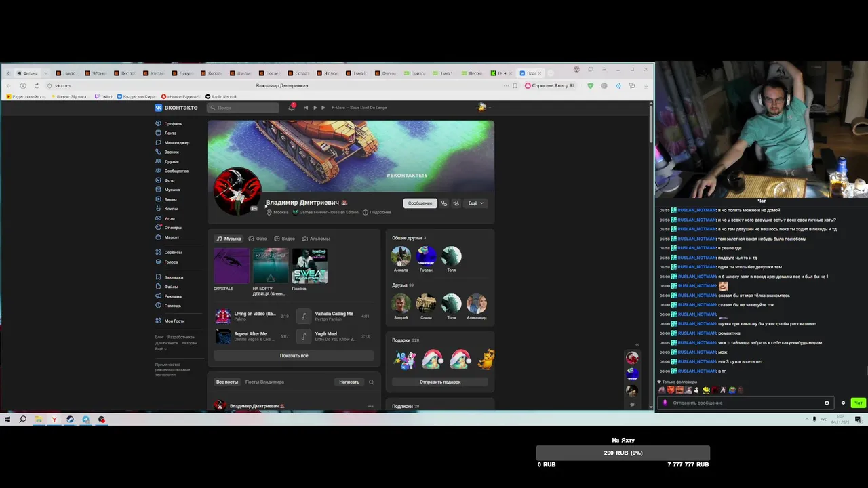The width and height of the screenshot is (868, 488).
Task: Search posts with wall magnifier icon
Action: (371, 382)
